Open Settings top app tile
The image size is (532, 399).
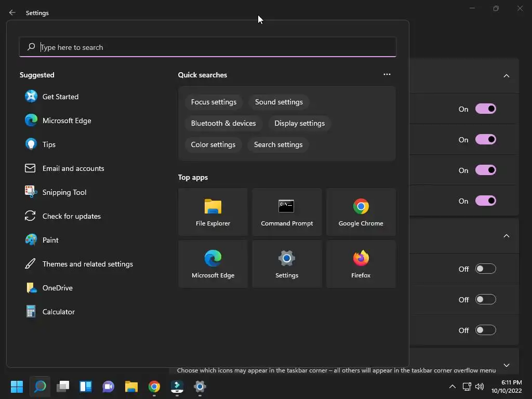tap(287, 264)
